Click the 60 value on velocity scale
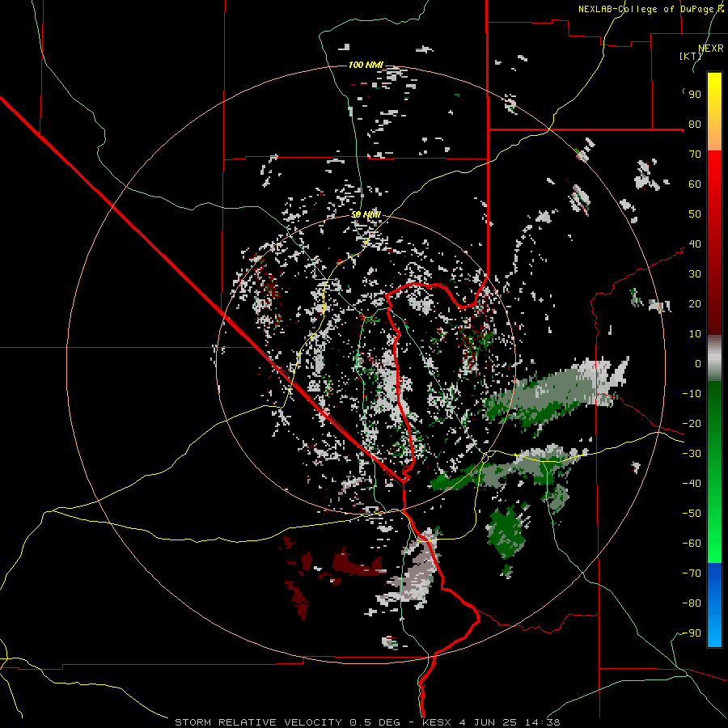Image resolution: width=728 pixels, height=728 pixels. [x=695, y=184]
